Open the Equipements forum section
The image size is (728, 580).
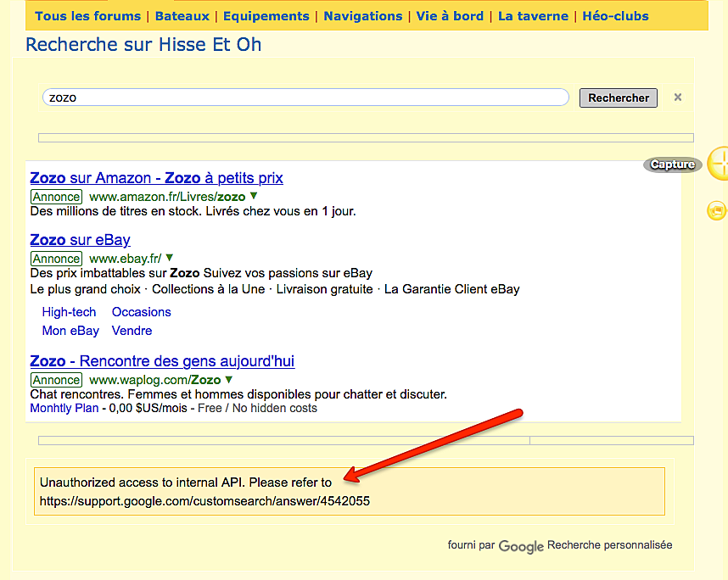click(266, 16)
